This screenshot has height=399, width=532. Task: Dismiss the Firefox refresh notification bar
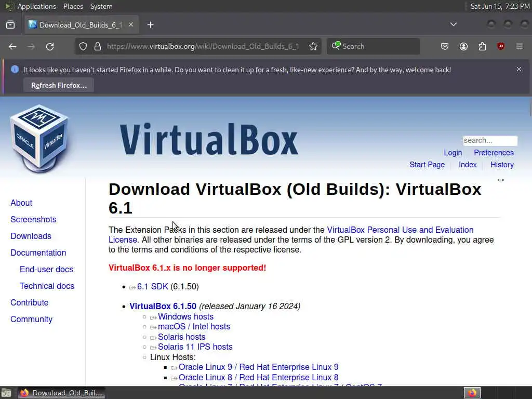coord(519,69)
